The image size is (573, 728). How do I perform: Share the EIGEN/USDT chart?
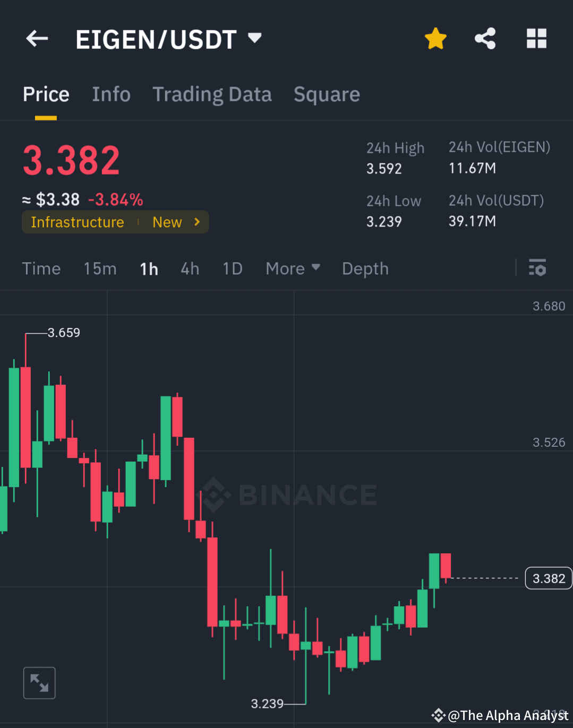pos(484,38)
